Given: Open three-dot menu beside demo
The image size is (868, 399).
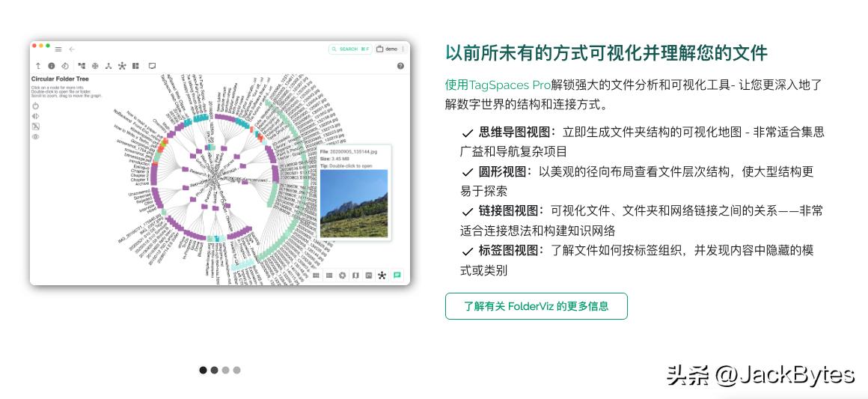Looking at the screenshot, I should tap(403, 49).
